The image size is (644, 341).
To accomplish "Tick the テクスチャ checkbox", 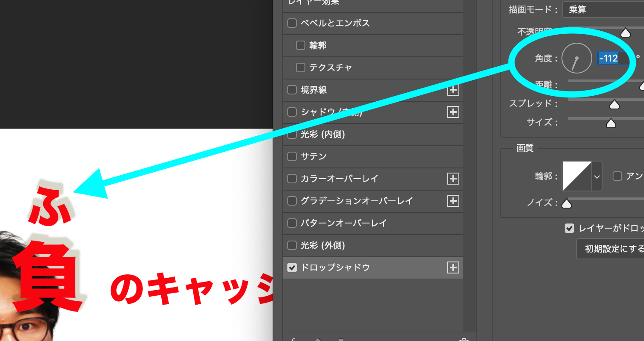I will pyautogui.click(x=301, y=68).
